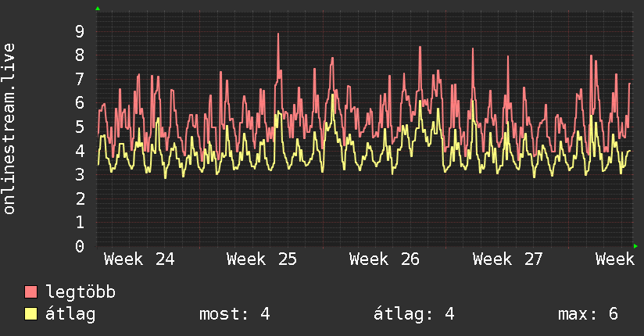Screen dimensions: 644x336
Task: Click the átlag: 4 statistic value
Action: tap(414, 314)
